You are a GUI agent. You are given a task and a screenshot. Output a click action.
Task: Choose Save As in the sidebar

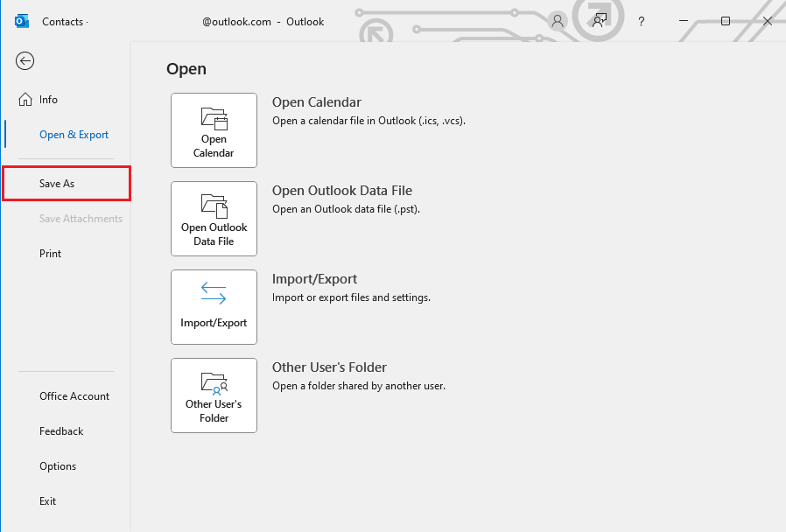pyautogui.click(x=66, y=184)
